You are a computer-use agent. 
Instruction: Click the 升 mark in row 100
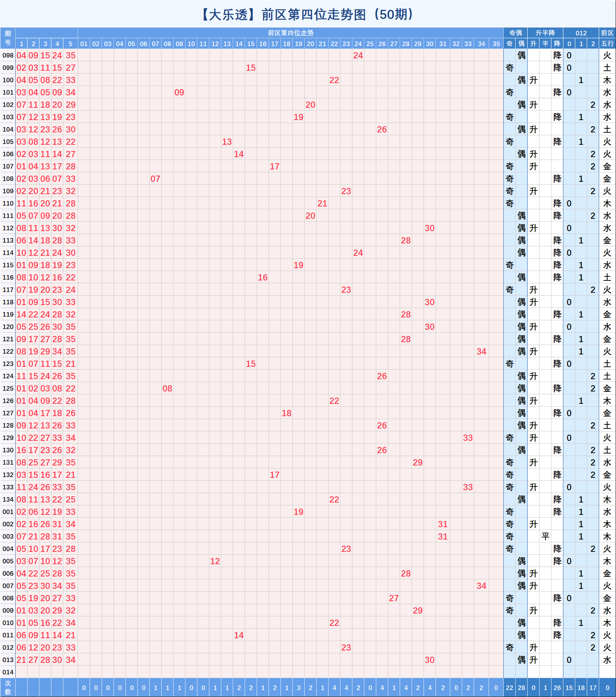pyautogui.click(x=533, y=80)
